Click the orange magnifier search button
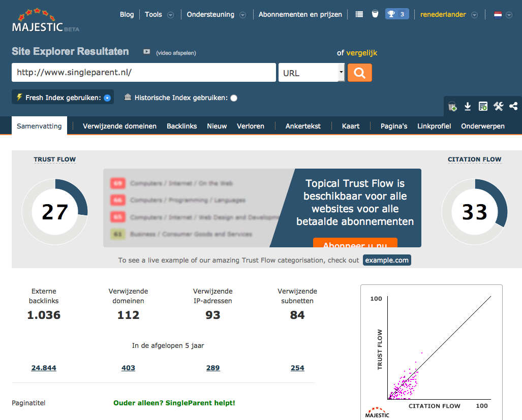This screenshot has height=420, width=522. (x=359, y=73)
